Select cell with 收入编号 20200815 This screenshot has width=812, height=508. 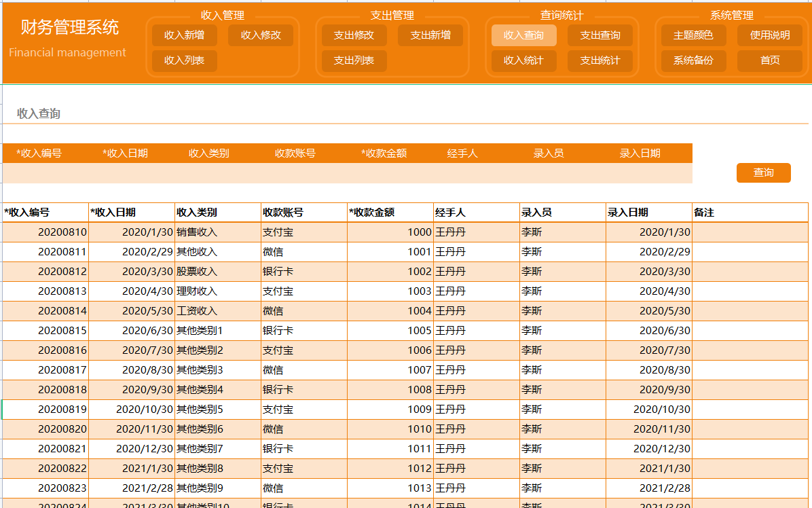tap(45, 331)
